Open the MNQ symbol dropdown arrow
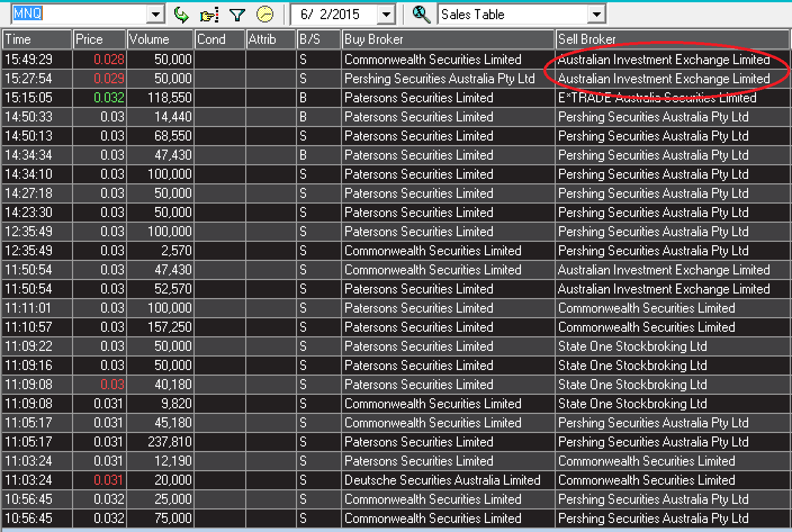Screen dimensions: 792x532 pyautogui.click(x=155, y=14)
